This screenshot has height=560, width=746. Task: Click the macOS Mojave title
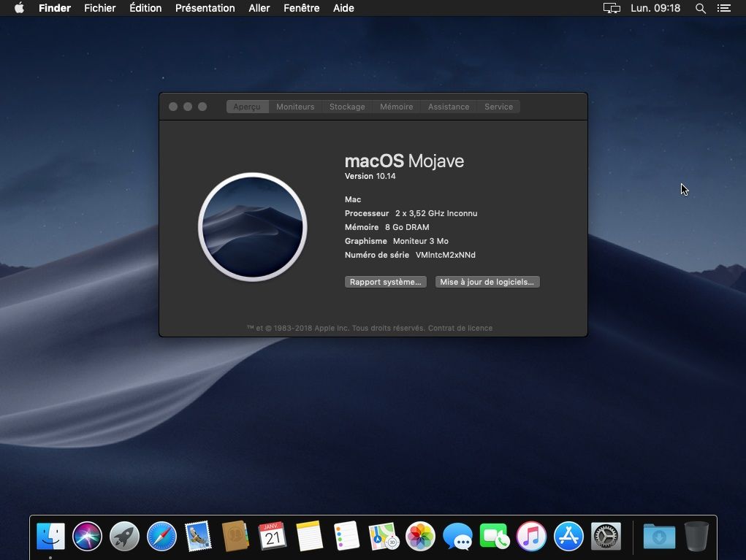[x=404, y=161]
